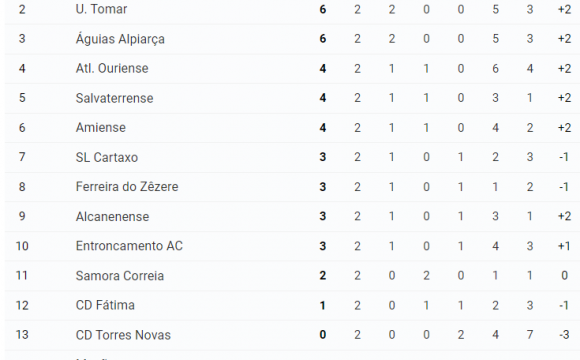
Task: Open Entroncamento AC team link
Action: [x=129, y=246]
